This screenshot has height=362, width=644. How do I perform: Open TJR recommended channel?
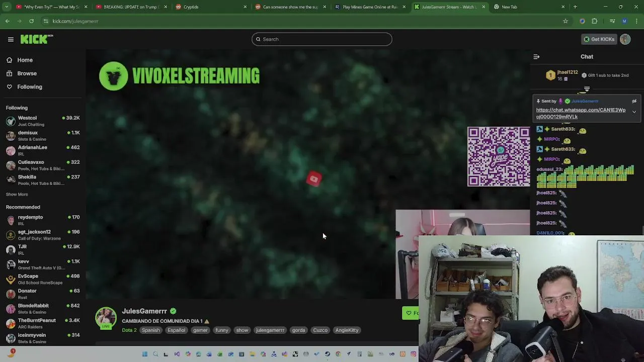click(x=43, y=249)
